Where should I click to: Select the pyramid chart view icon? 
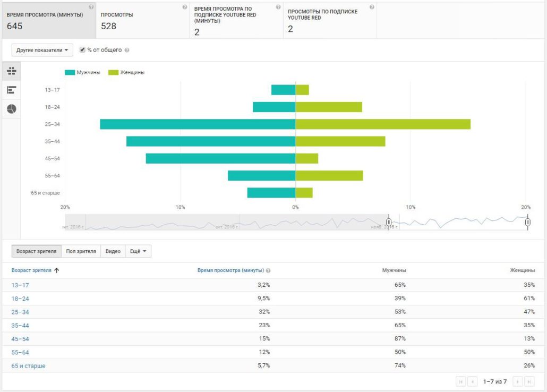[11, 71]
